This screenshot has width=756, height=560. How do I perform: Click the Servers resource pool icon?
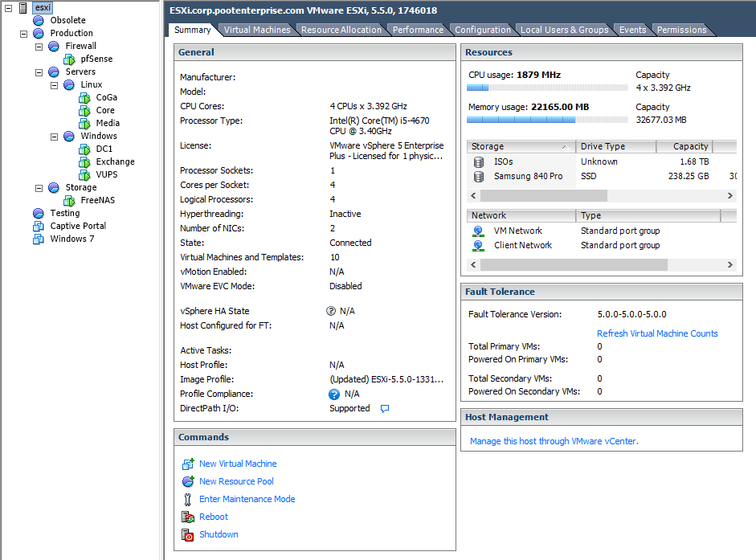click(54, 72)
